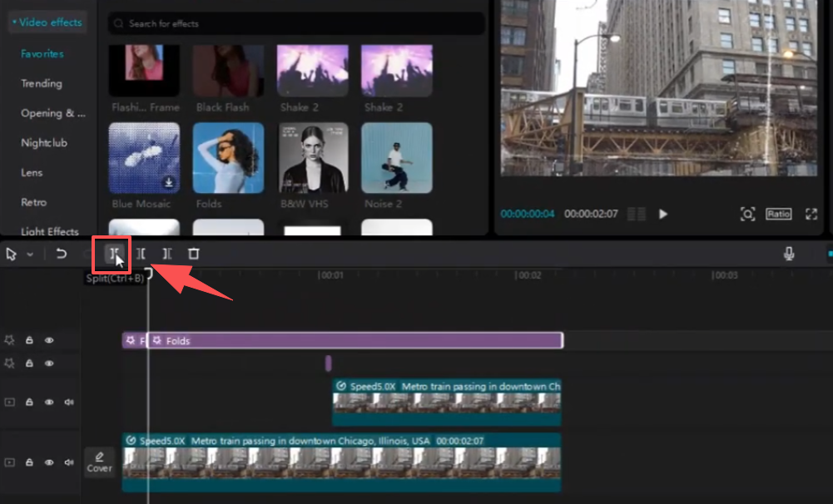This screenshot has height=504, width=833.
Task: Open the Nightclub effects category
Action: coord(44,142)
